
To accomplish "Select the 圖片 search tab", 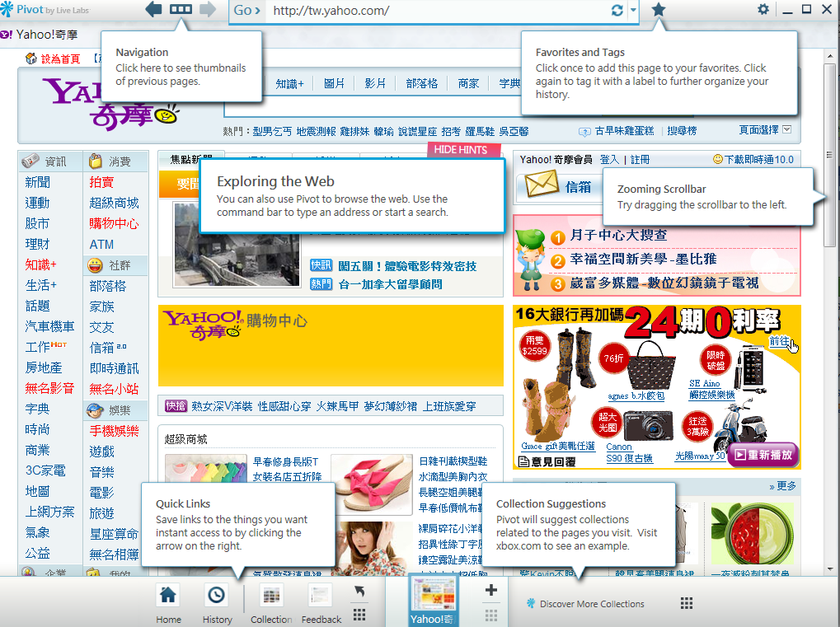I will (335, 83).
